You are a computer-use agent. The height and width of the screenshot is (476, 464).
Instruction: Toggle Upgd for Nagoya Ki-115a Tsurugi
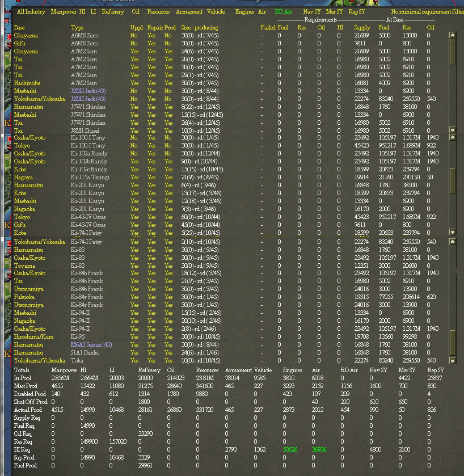134,177
